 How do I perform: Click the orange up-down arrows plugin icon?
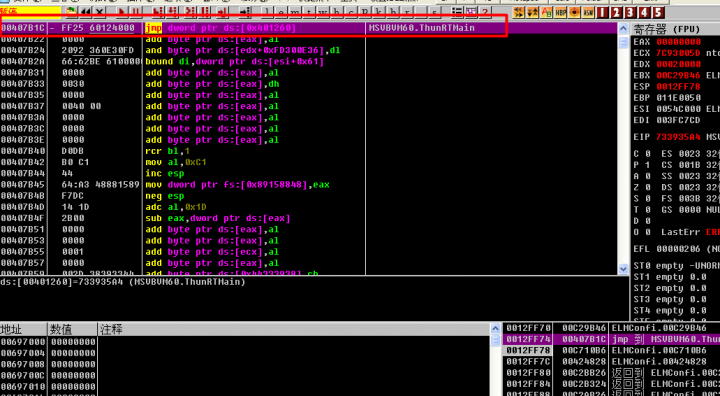[533, 12]
